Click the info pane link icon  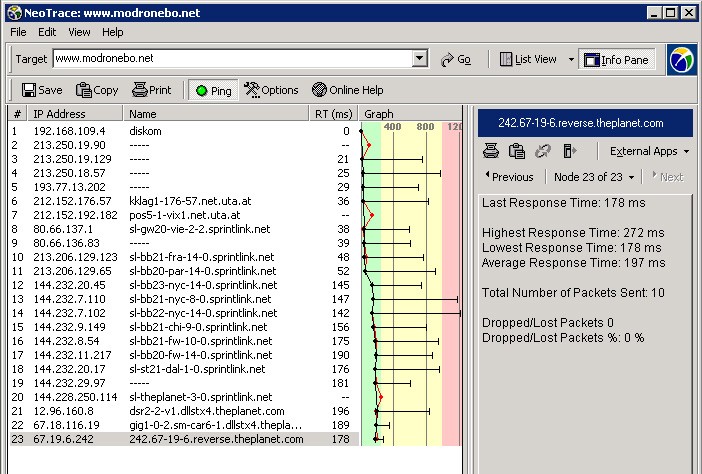pos(543,151)
